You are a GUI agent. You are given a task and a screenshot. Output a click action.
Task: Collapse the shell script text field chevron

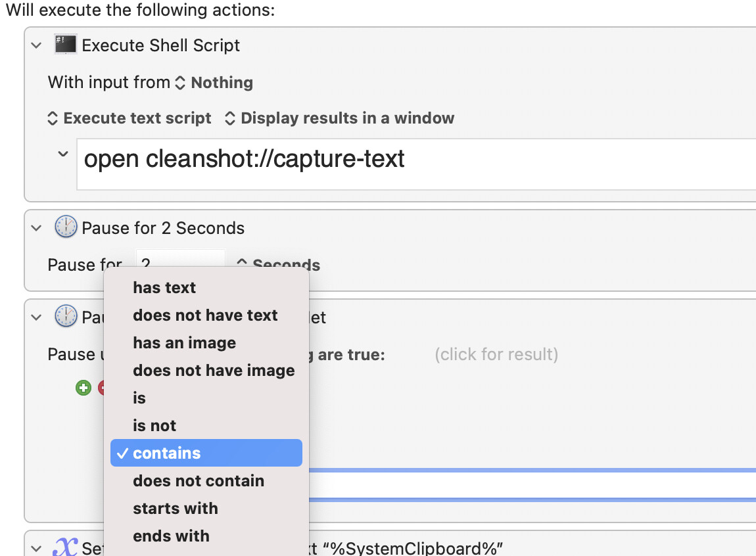point(62,154)
